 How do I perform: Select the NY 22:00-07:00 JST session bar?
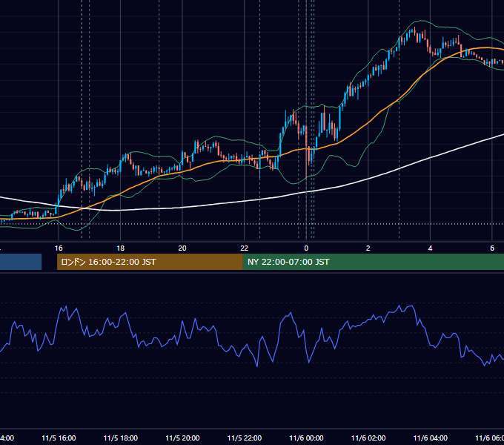[x=373, y=262]
